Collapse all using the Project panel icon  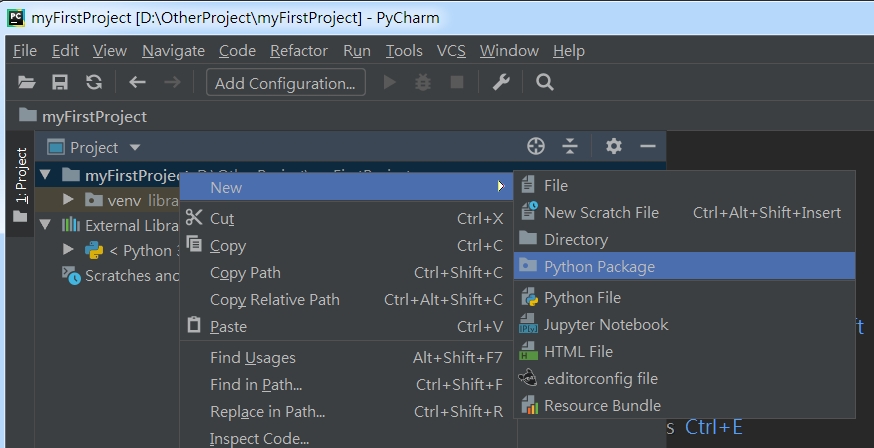(570, 147)
